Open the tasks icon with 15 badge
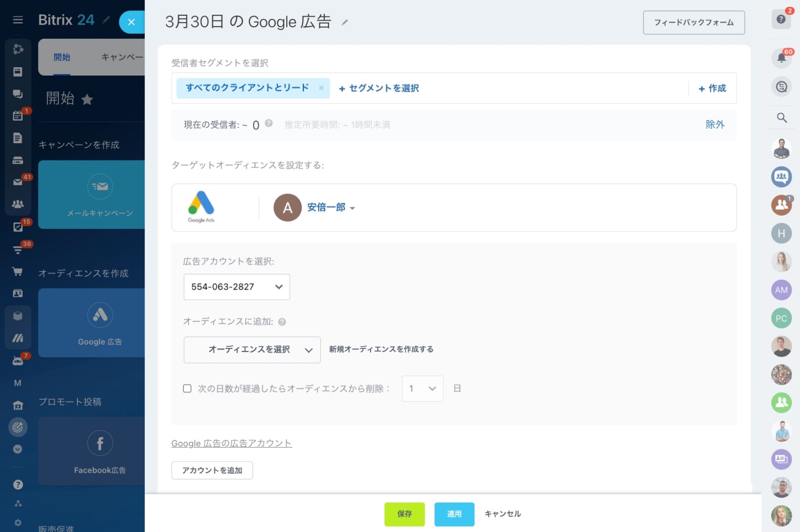 18,227
